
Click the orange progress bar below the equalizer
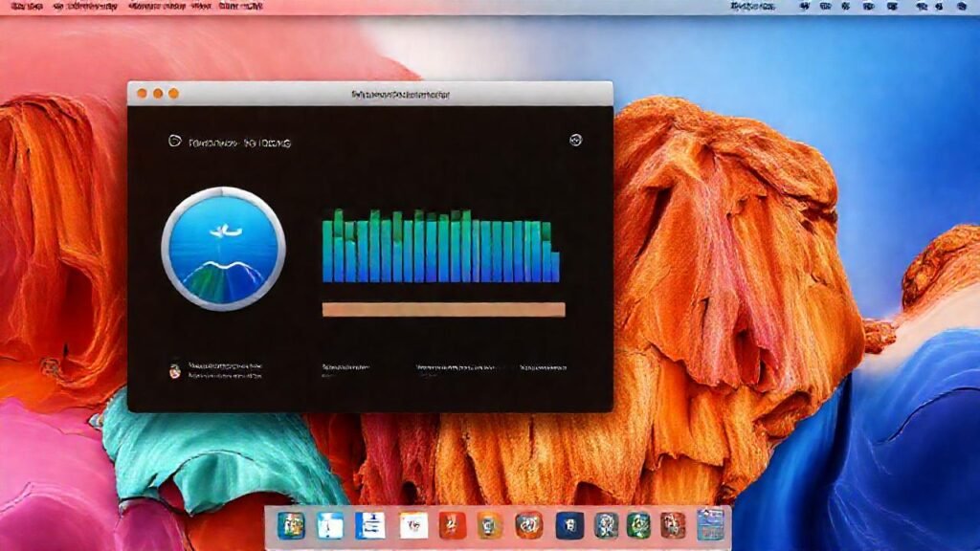coord(440,308)
